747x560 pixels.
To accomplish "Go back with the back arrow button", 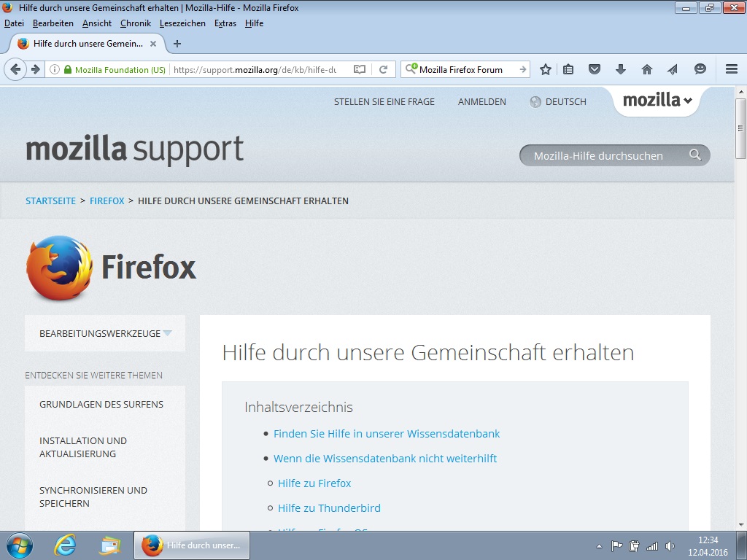I will [15, 69].
